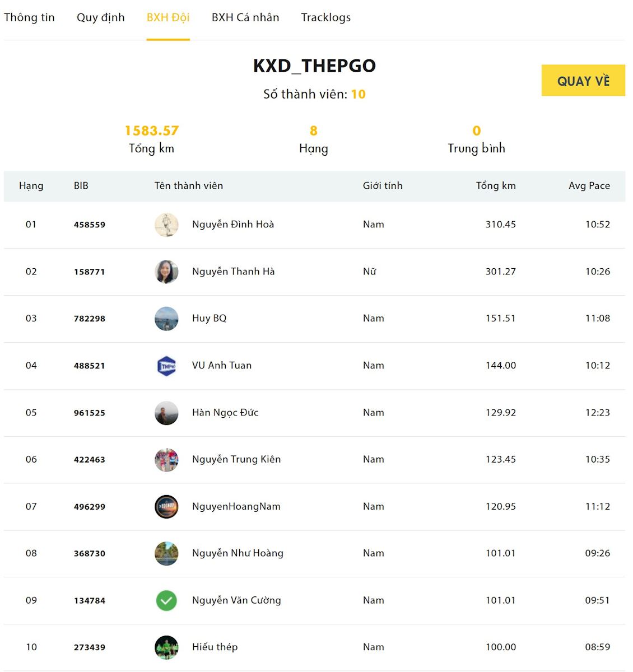Open Hàn Ngọc Đức's avatar

pyautogui.click(x=166, y=413)
